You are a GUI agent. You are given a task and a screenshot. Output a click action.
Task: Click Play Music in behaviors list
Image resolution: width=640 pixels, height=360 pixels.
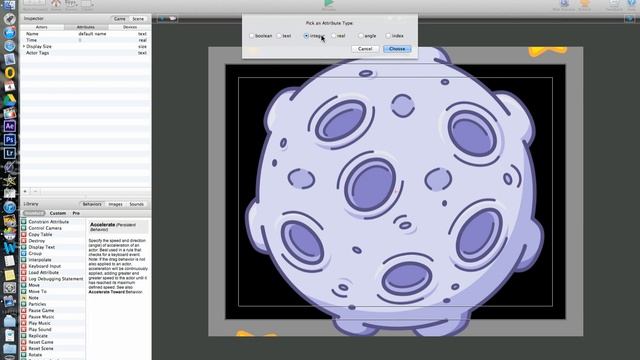tap(40, 323)
